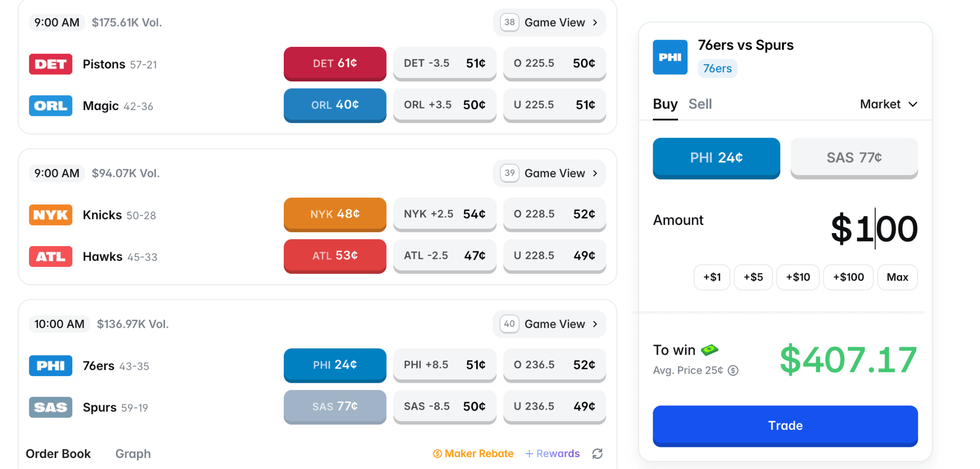Open the Market order type dropdown

[888, 104]
